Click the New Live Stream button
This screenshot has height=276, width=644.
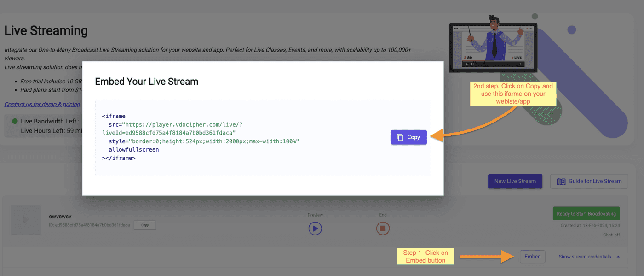coord(515,181)
